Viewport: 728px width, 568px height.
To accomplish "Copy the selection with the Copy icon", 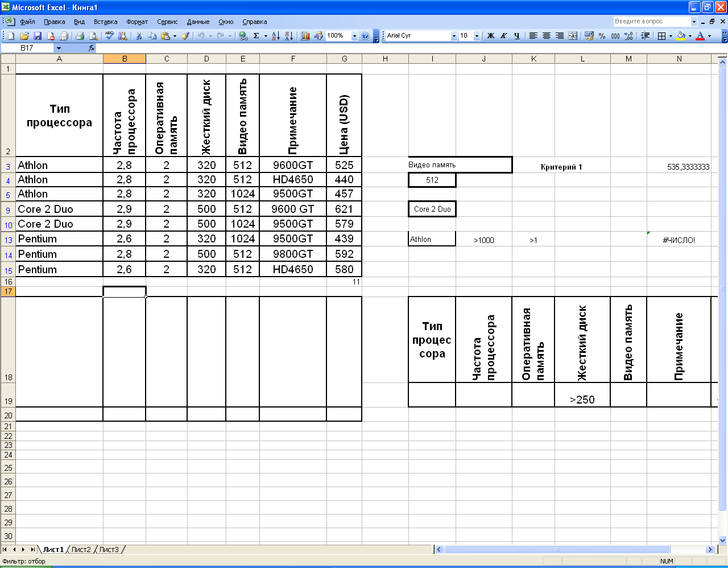I will coord(152,36).
